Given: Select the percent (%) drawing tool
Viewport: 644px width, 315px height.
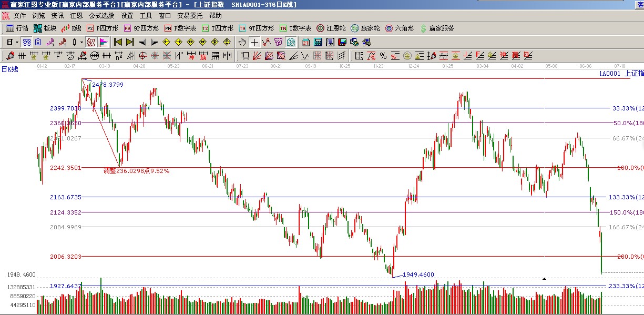Looking at the screenshot, I should tap(383, 56).
